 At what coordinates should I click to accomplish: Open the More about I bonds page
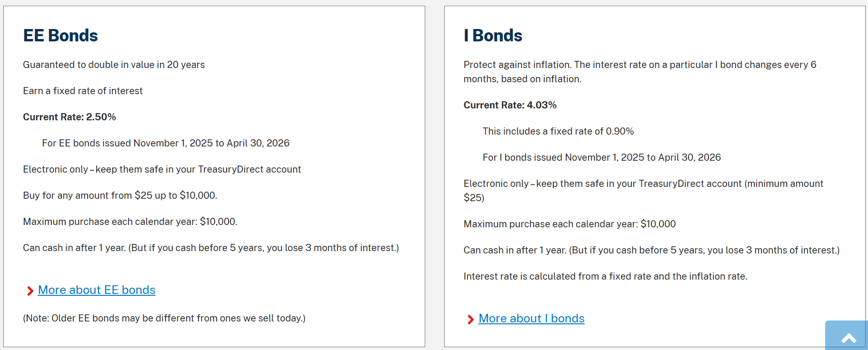[x=531, y=319]
